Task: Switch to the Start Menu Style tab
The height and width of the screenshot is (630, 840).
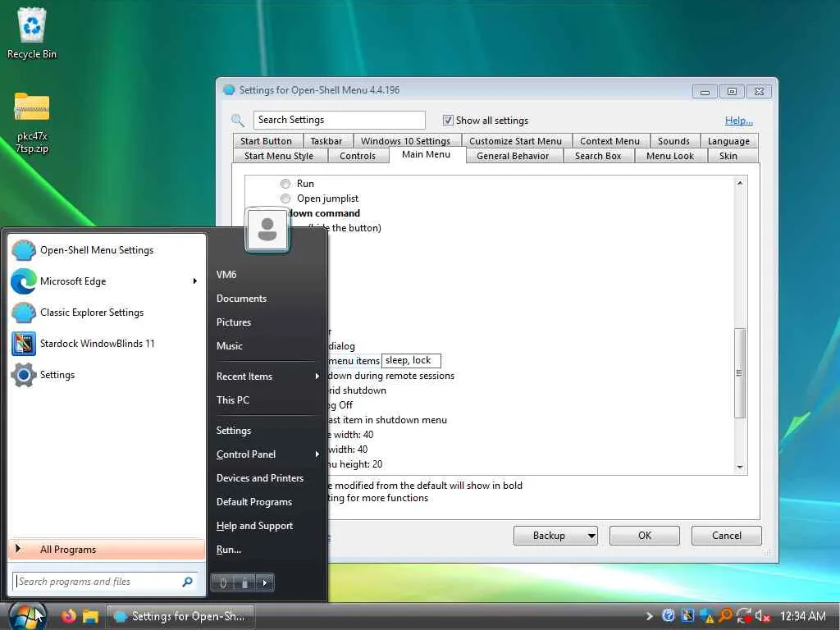Action: (x=279, y=156)
